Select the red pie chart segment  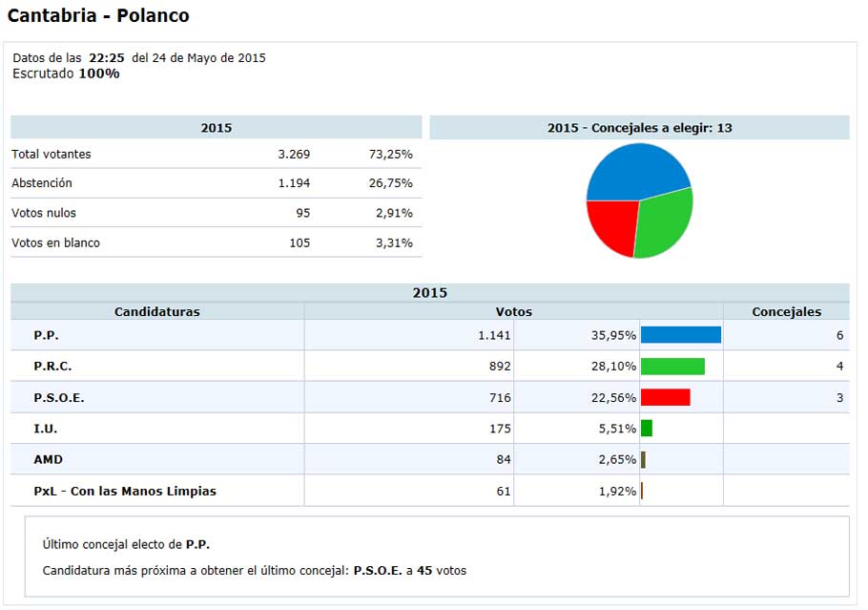coord(610,224)
